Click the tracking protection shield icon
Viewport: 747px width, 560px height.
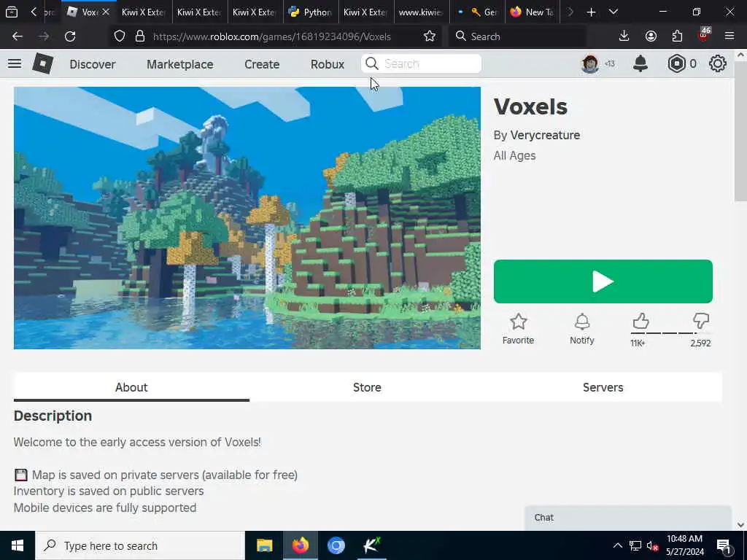[x=120, y=36]
